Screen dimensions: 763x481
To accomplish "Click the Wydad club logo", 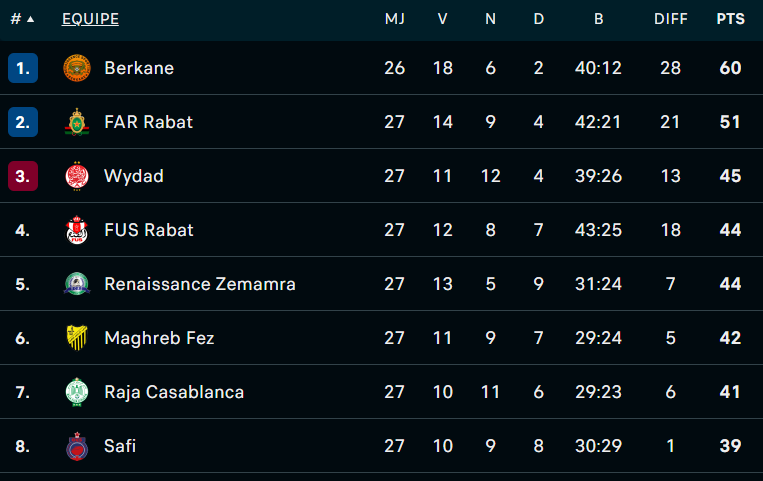I will click(x=77, y=176).
